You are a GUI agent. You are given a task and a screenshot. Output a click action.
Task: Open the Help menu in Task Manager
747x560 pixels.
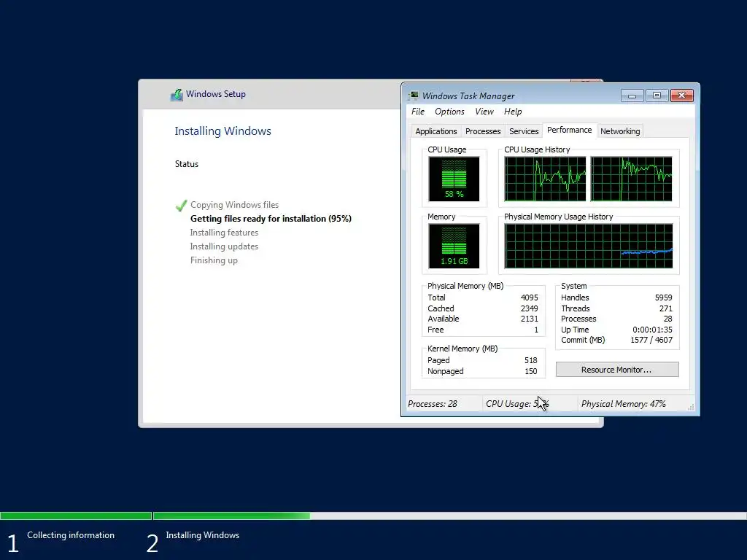pyautogui.click(x=513, y=112)
